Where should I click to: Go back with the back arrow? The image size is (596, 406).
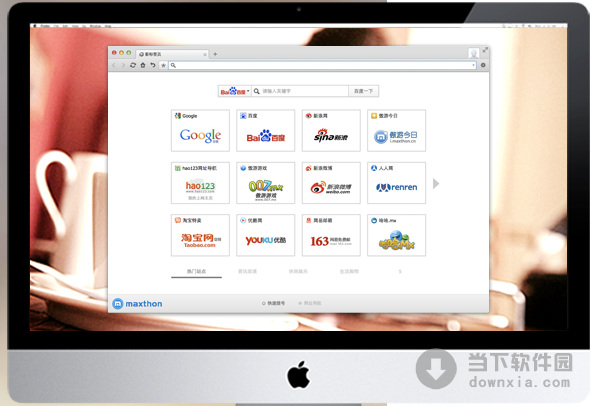point(114,65)
